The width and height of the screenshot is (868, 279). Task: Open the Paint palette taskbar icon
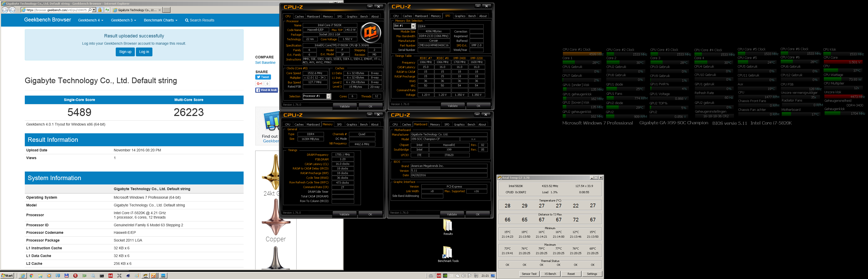[137, 276]
